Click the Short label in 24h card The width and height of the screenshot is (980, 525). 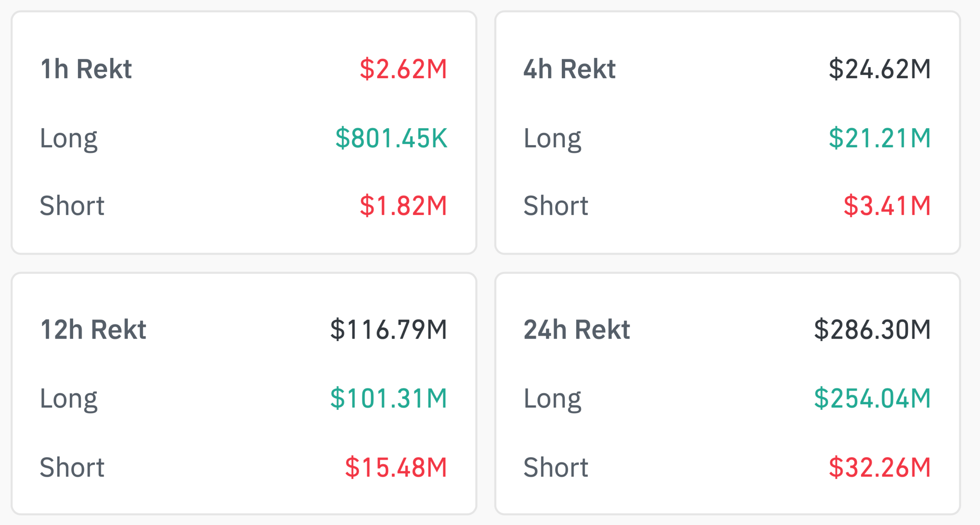[556, 467]
